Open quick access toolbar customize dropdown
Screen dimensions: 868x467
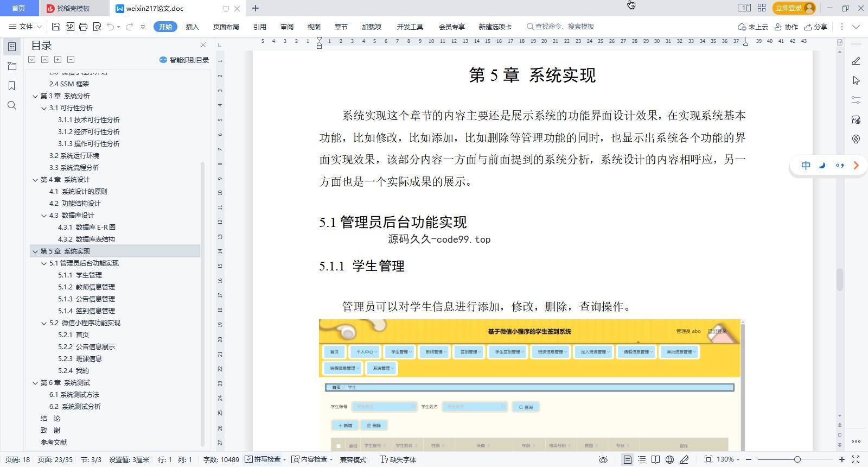tap(143, 27)
